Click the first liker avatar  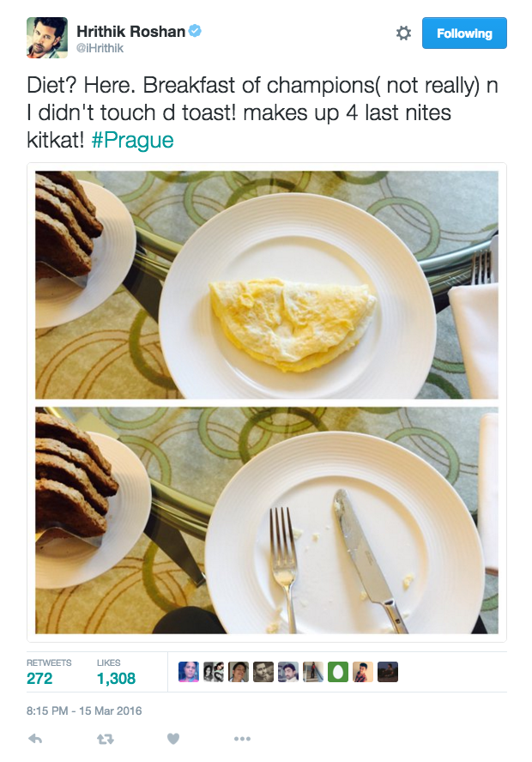[x=189, y=672]
